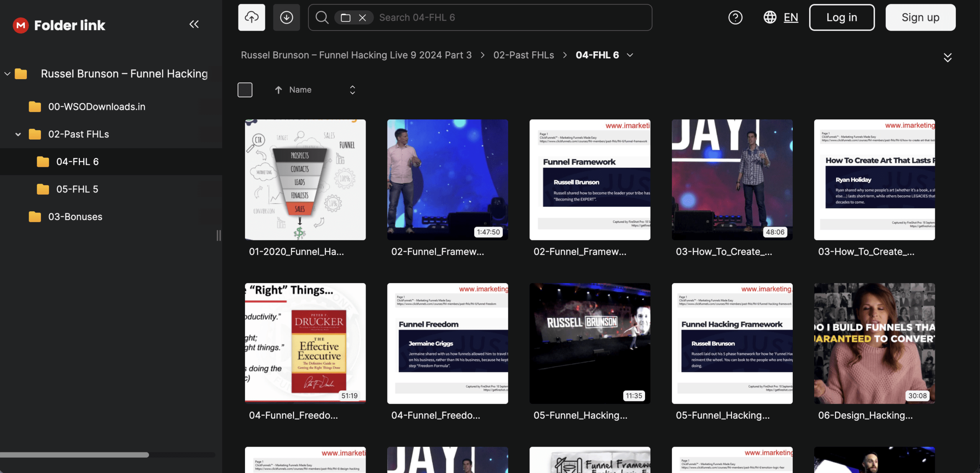Viewport: 980px width, 473px height.
Task: Remove folder filter with X in search
Action: (362, 18)
